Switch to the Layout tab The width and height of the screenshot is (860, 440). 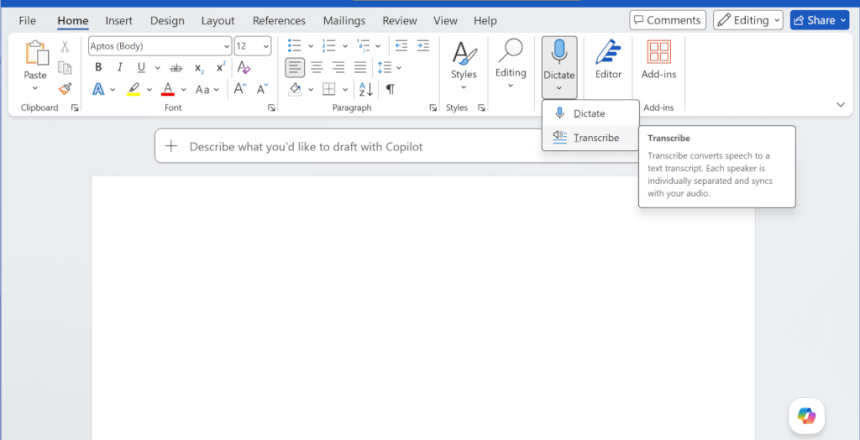[218, 21]
